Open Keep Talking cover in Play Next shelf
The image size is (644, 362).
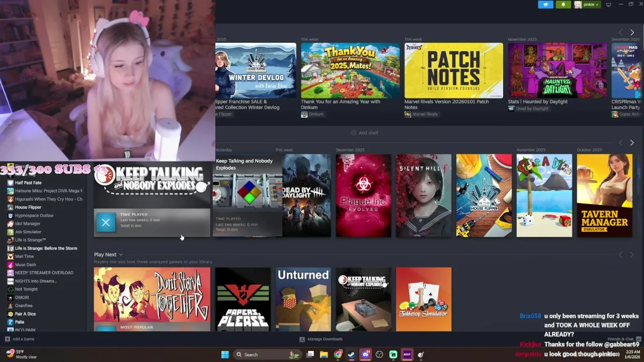[363, 299]
